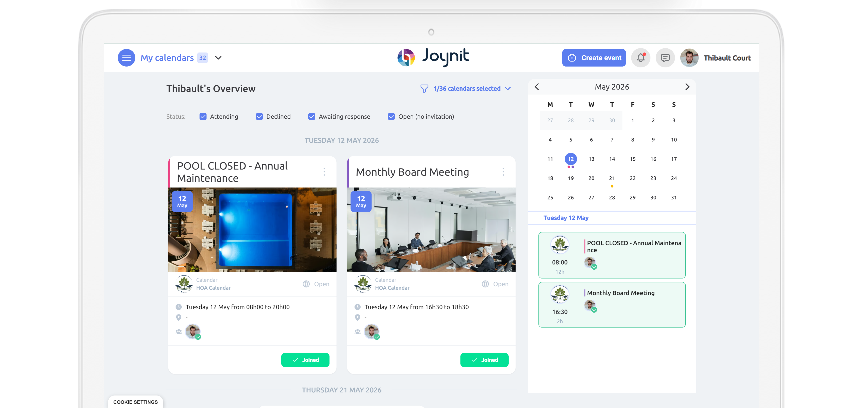The width and height of the screenshot is (868, 408).
Task: Go to next month in calendar
Action: [687, 87]
